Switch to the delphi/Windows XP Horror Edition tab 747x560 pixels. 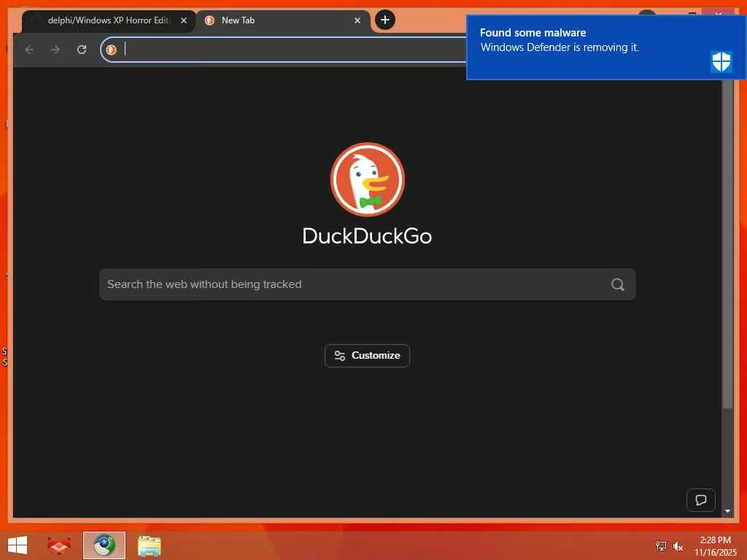108,20
